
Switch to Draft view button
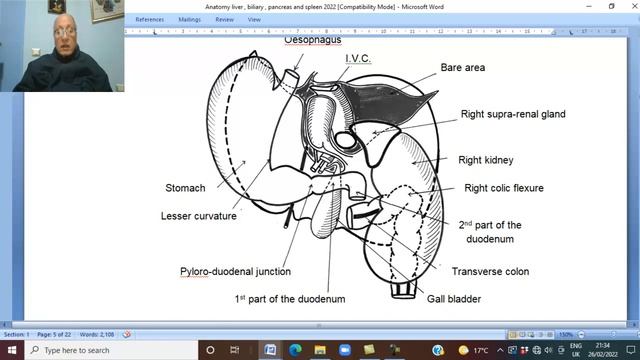point(549,335)
